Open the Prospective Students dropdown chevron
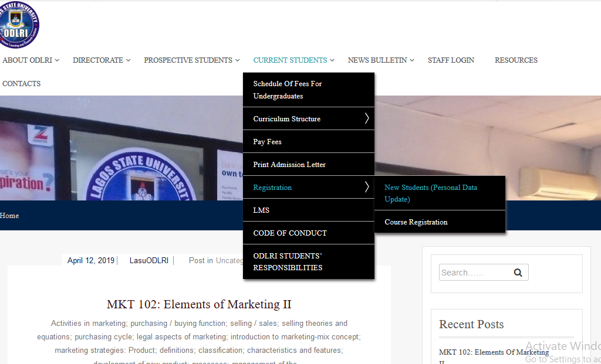Image resolution: width=601 pixels, height=364 pixels. [x=237, y=60]
